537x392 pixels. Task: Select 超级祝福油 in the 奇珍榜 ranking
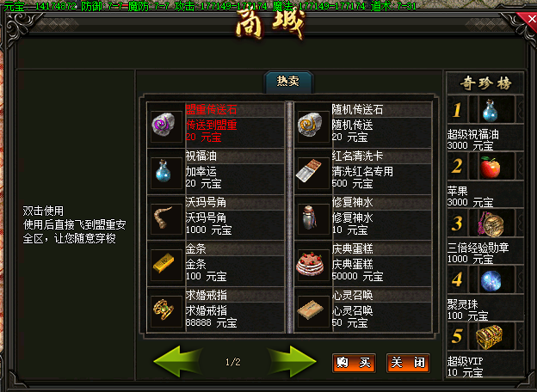[490, 110]
